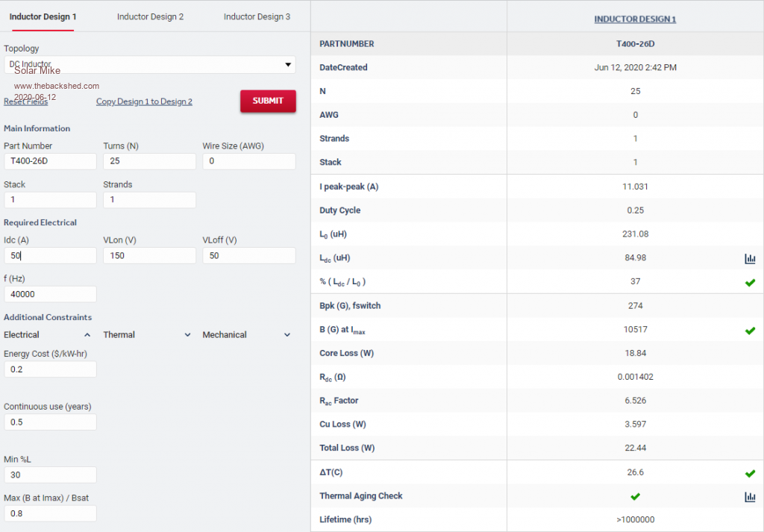Expand the Mechanical constraints section
The width and height of the screenshot is (764, 532).
point(286,335)
